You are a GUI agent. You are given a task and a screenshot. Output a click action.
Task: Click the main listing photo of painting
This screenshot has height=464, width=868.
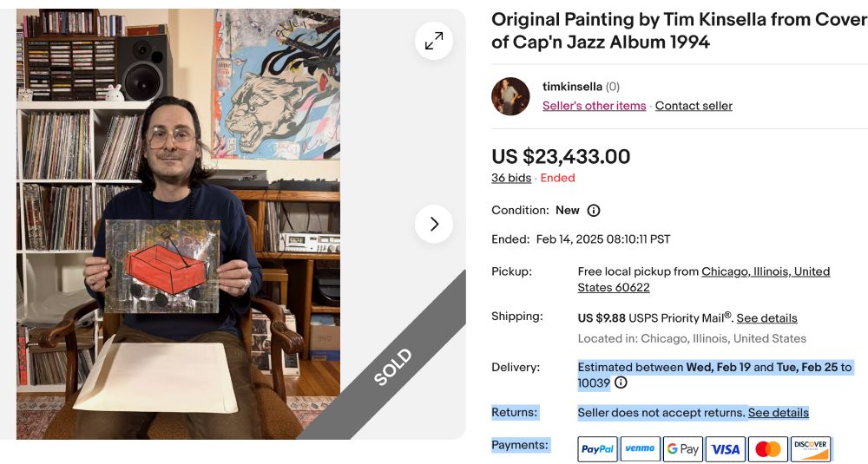pyautogui.click(x=178, y=224)
